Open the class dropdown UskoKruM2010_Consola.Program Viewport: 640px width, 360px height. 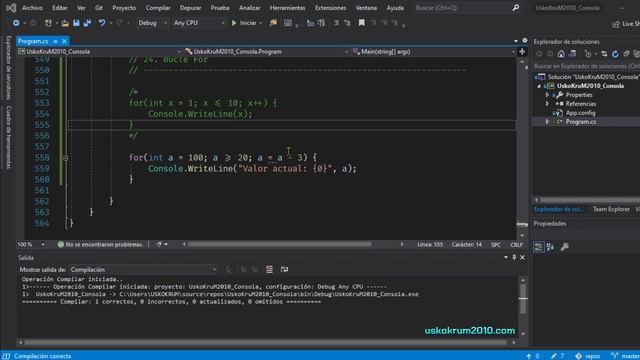point(266,52)
